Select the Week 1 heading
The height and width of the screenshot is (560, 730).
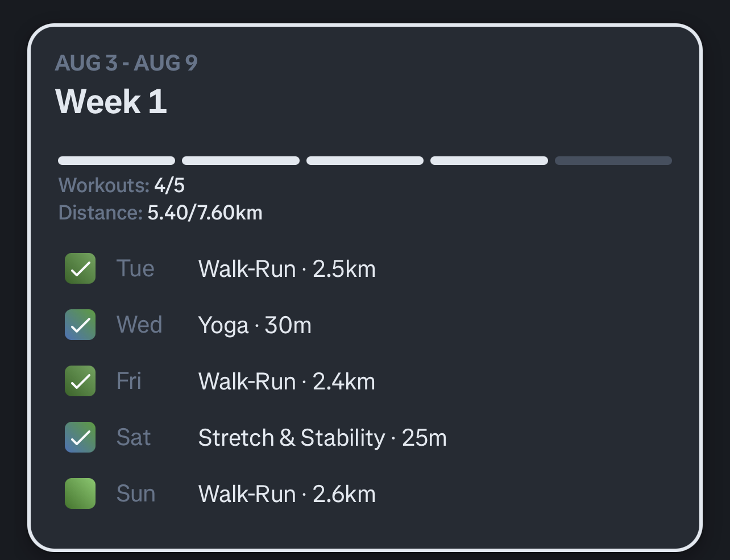click(111, 102)
